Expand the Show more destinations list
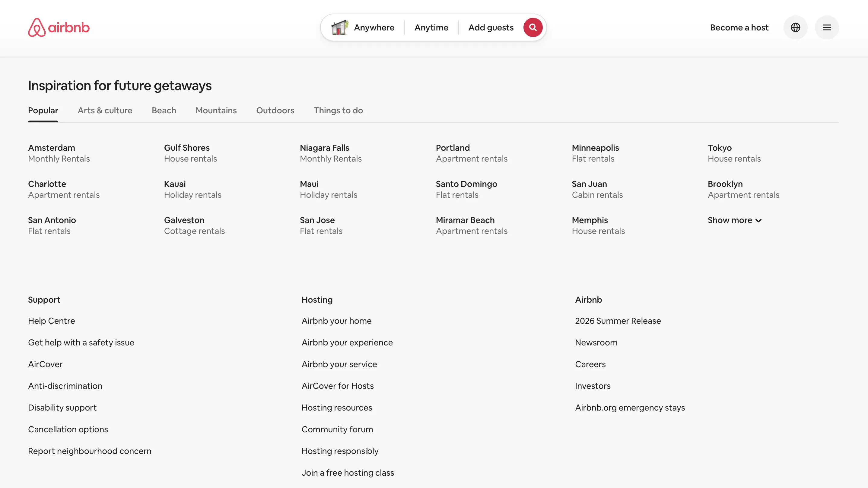The width and height of the screenshot is (868, 488). (735, 220)
